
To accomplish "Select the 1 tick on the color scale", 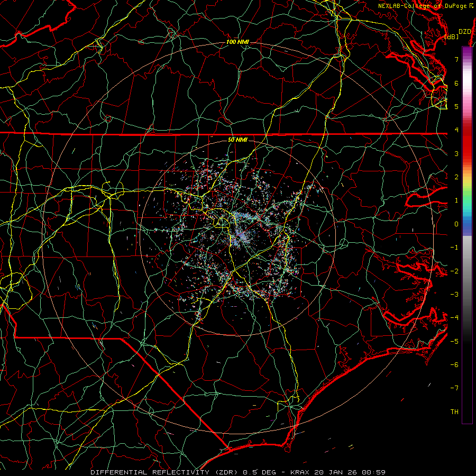I will tap(456, 200).
